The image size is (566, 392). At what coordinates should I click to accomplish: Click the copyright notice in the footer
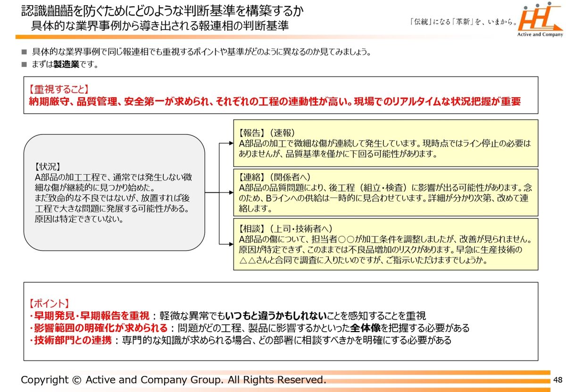(174, 380)
